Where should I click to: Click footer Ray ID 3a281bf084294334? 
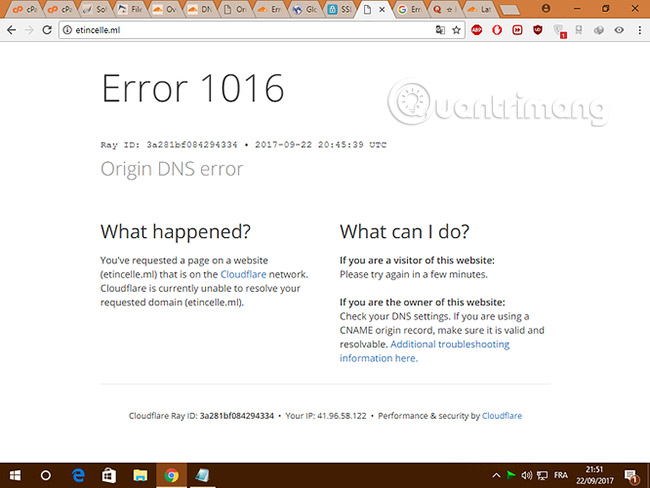(237, 415)
